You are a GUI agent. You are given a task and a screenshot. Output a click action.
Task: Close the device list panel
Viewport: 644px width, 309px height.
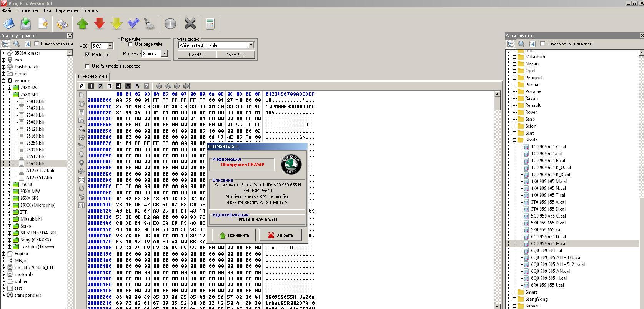click(70, 36)
